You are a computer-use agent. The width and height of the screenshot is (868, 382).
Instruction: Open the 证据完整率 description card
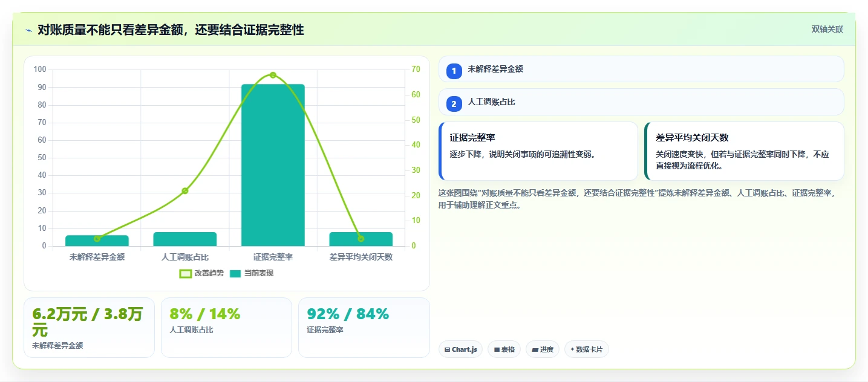pos(538,151)
